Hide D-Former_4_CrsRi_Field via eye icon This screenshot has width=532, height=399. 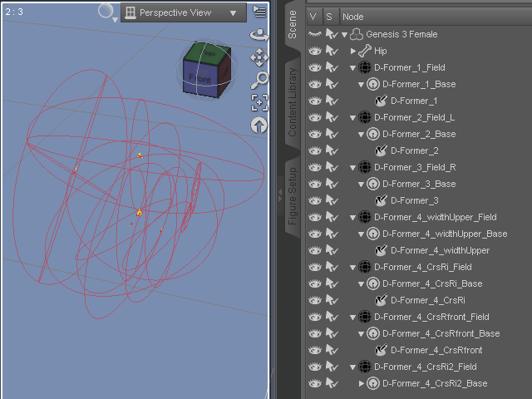point(315,267)
